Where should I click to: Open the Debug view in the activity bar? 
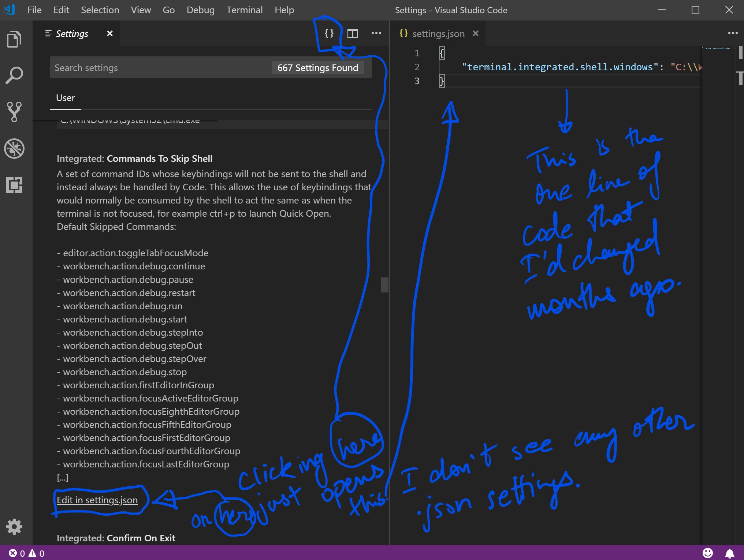point(14,149)
